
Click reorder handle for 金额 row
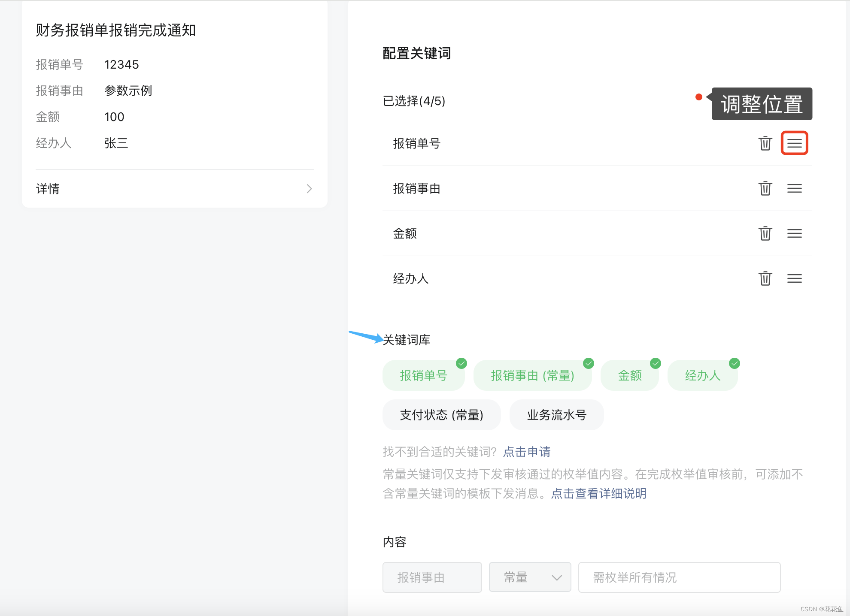(x=794, y=233)
